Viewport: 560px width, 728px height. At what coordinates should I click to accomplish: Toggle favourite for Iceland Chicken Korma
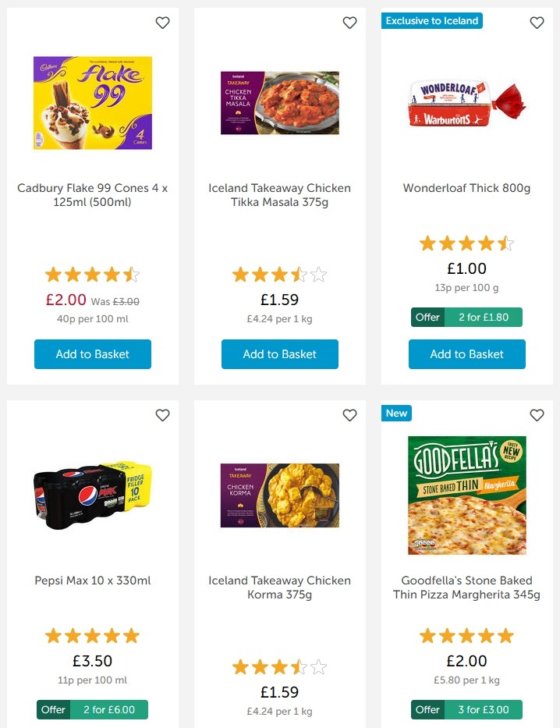(x=349, y=415)
